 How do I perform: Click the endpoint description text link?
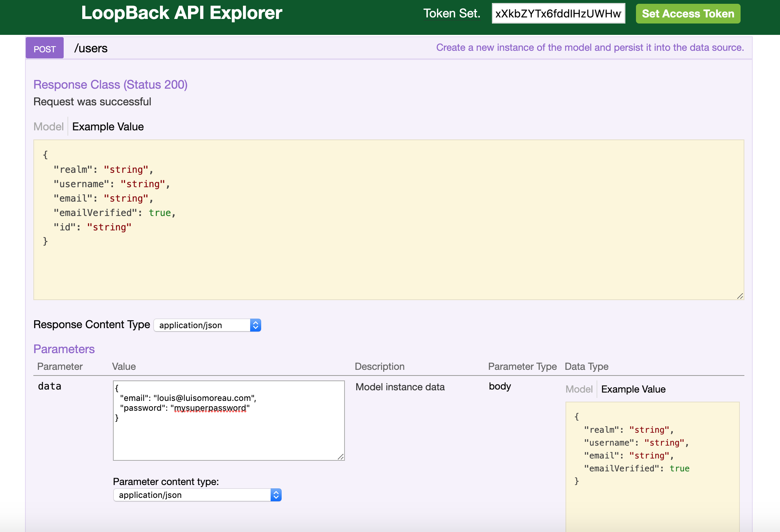point(590,48)
